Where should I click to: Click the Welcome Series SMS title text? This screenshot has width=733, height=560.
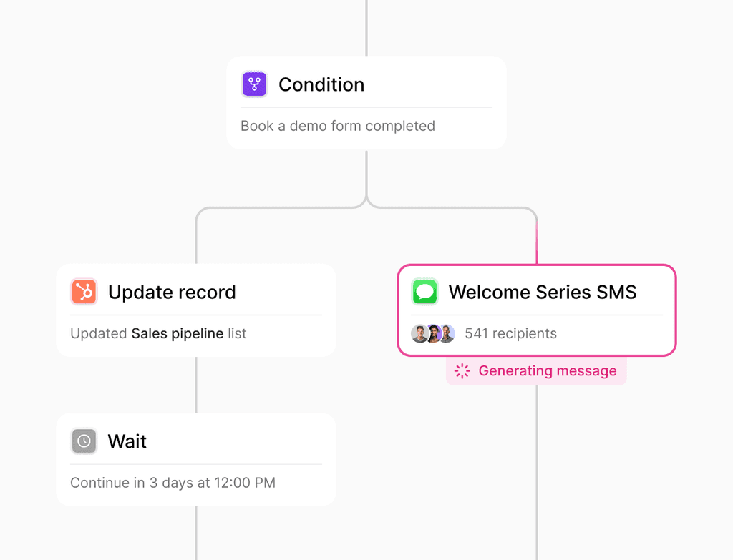tap(542, 292)
